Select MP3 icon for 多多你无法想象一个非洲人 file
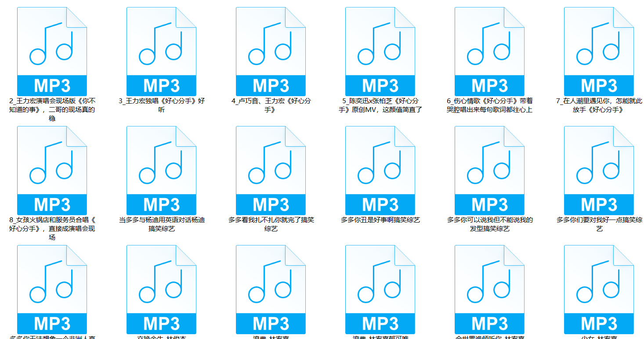This screenshot has height=339, width=644. (x=52, y=289)
